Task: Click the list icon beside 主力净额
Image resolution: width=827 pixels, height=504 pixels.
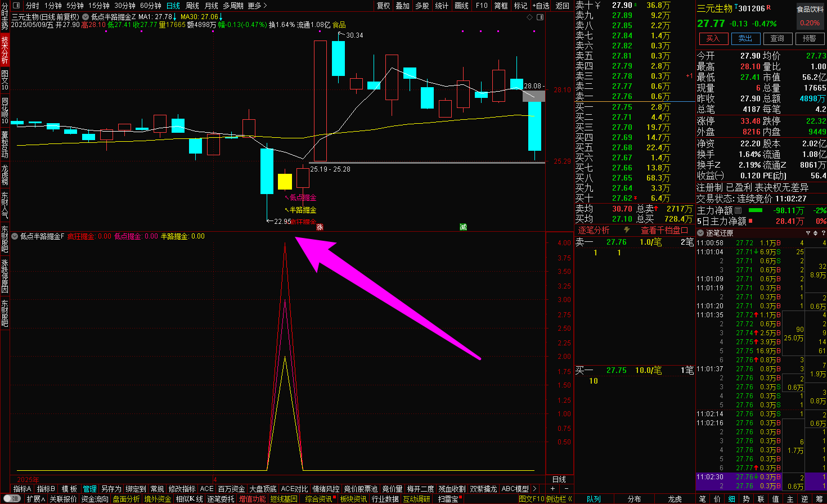Action: [x=738, y=210]
